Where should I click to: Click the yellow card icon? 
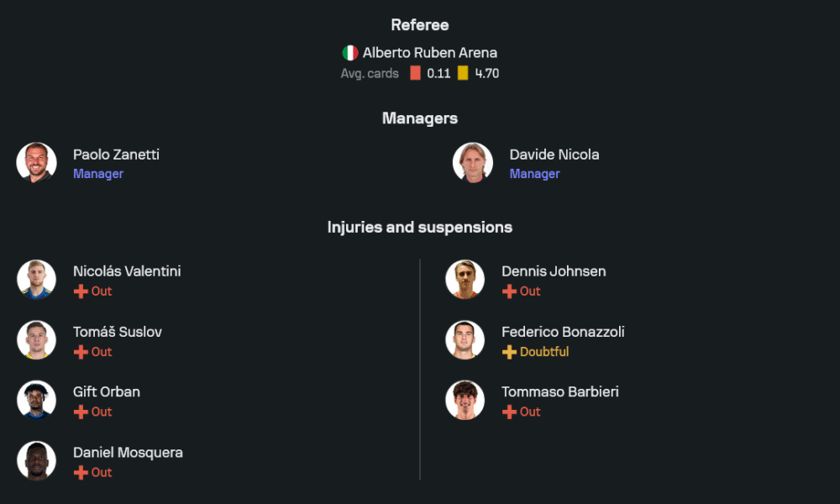point(463,73)
